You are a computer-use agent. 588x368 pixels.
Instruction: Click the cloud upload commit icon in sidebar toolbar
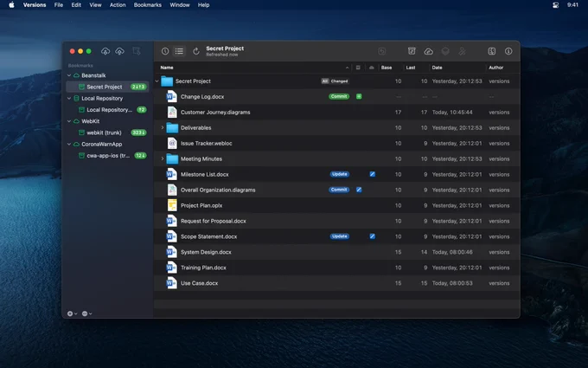click(119, 51)
